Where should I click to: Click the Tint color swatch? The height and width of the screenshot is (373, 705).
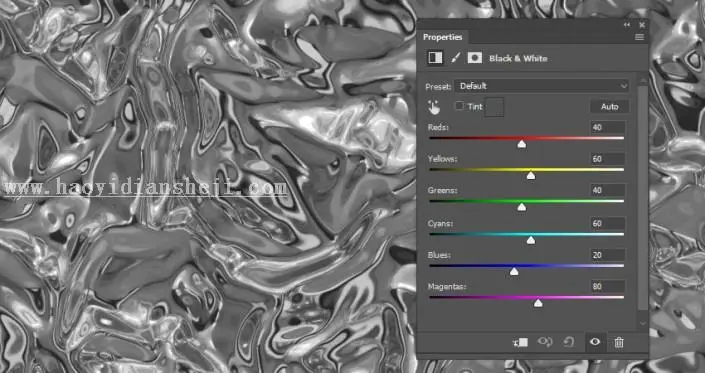click(494, 108)
